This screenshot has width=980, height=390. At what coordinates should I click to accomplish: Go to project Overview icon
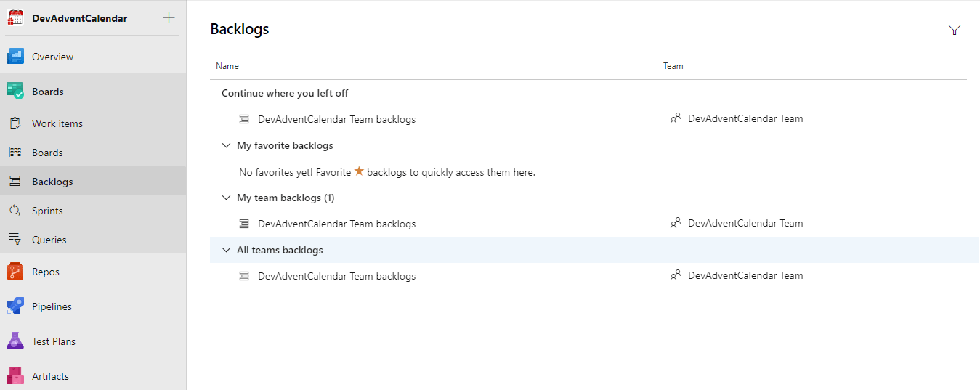15,57
